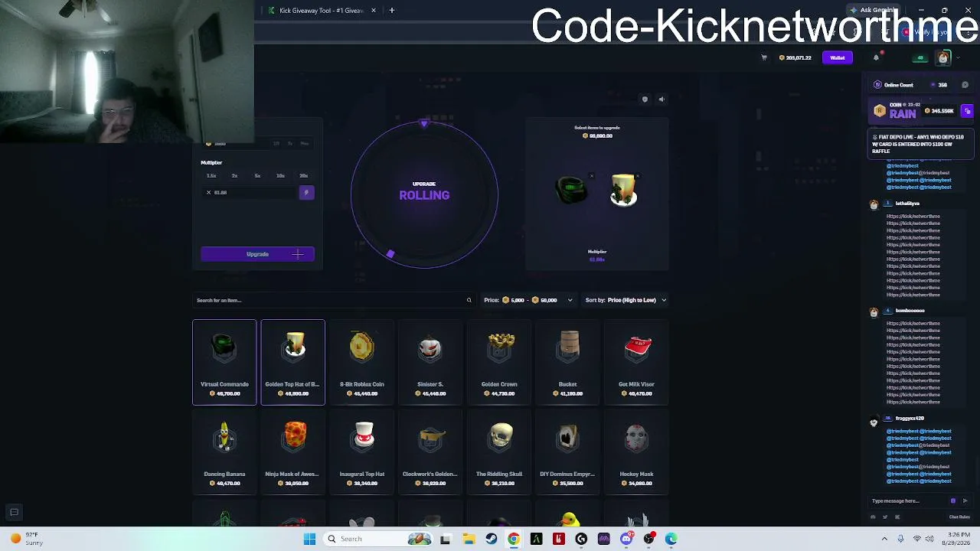Toggle the sound speaker icon
Image resolution: width=980 pixels, height=551 pixels.
point(661,99)
